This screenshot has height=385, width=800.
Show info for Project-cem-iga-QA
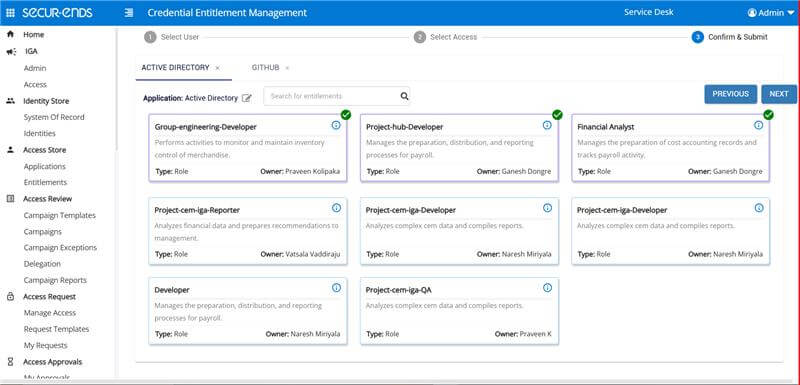pos(547,288)
